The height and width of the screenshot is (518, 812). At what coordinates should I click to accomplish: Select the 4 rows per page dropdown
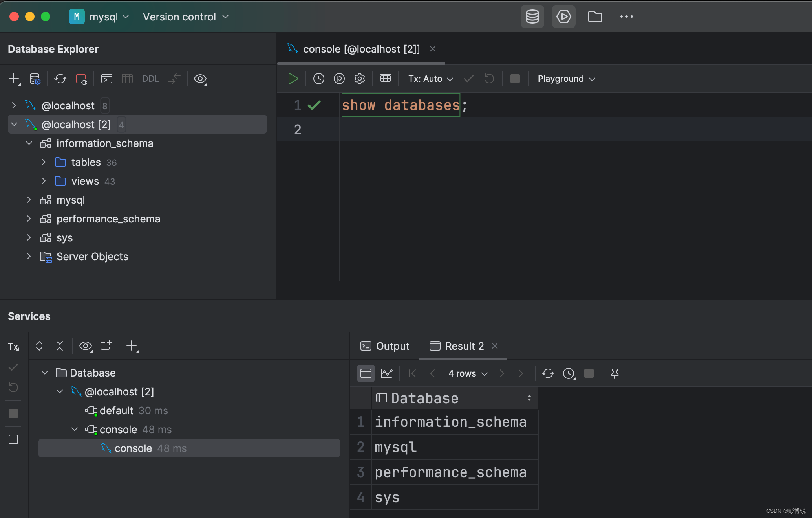(467, 373)
